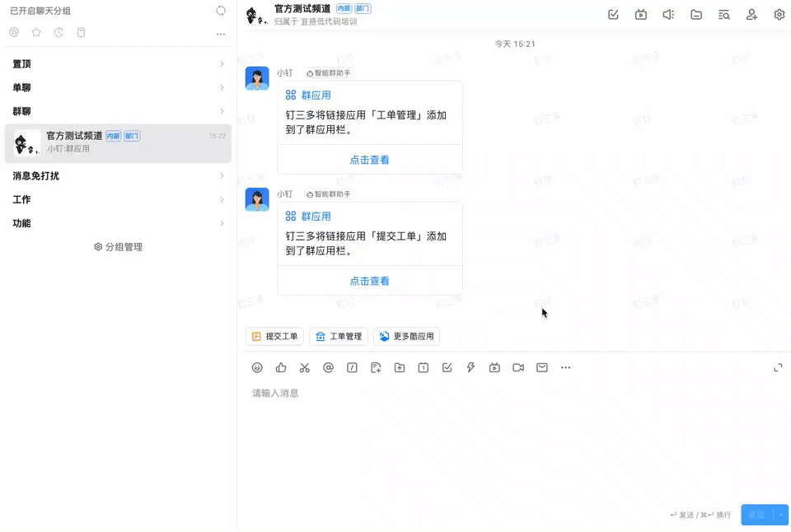This screenshot has width=791, height=532.
Task: Click the live stream icon in message toolbar
Action: pos(494,367)
